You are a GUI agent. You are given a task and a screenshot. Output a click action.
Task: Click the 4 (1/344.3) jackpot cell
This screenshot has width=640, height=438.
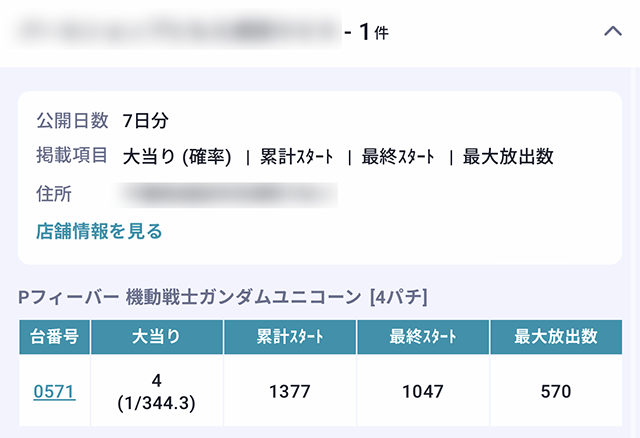(x=156, y=392)
